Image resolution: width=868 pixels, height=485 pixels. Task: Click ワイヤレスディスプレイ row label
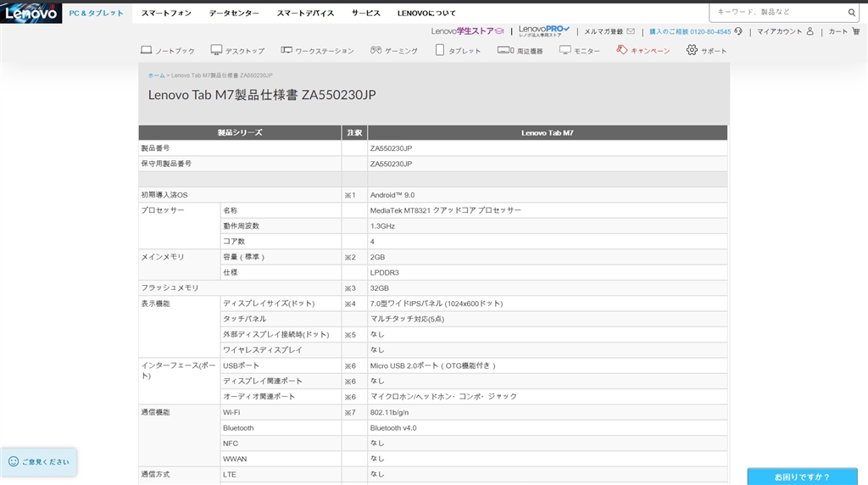click(263, 350)
